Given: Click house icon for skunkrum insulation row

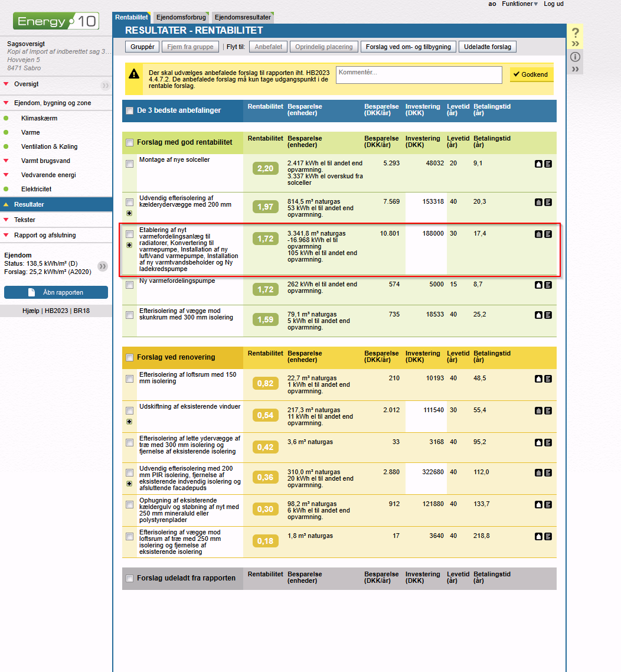Looking at the screenshot, I should point(538,315).
